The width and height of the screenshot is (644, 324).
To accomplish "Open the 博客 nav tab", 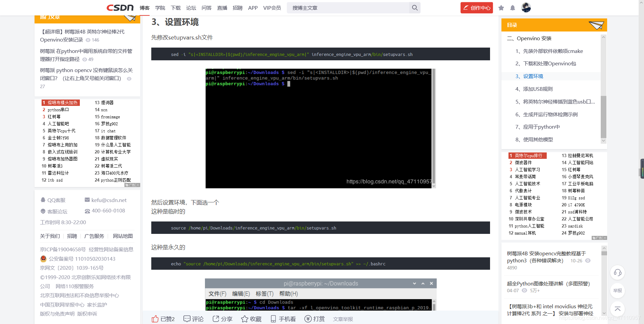I will (x=145, y=8).
